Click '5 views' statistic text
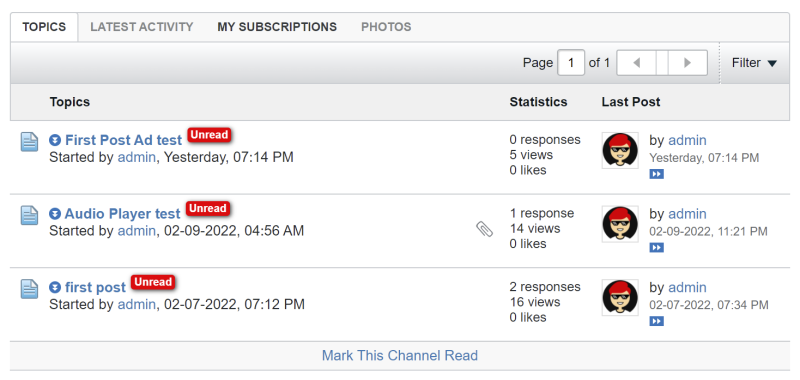The image size is (800, 380). click(531, 155)
